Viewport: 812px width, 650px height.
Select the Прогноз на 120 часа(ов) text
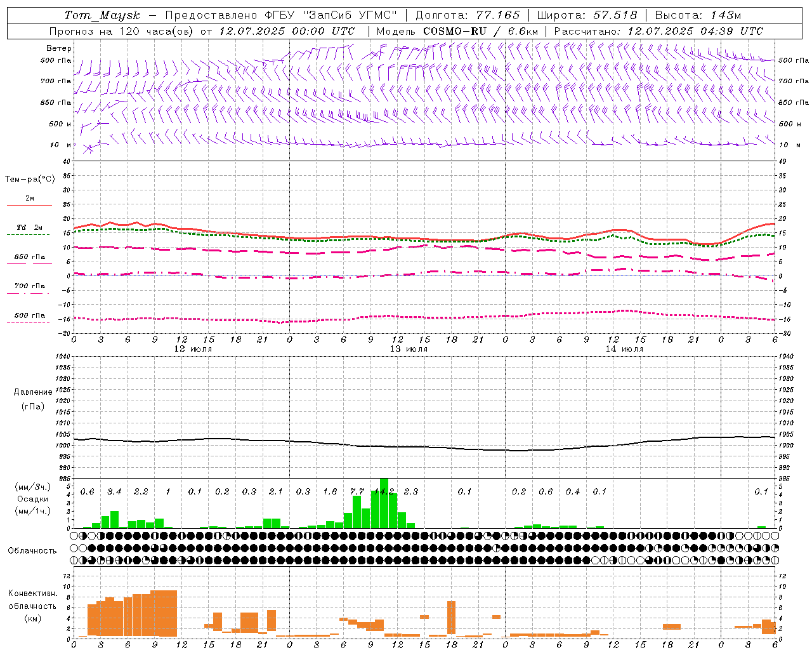click(122, 31)
